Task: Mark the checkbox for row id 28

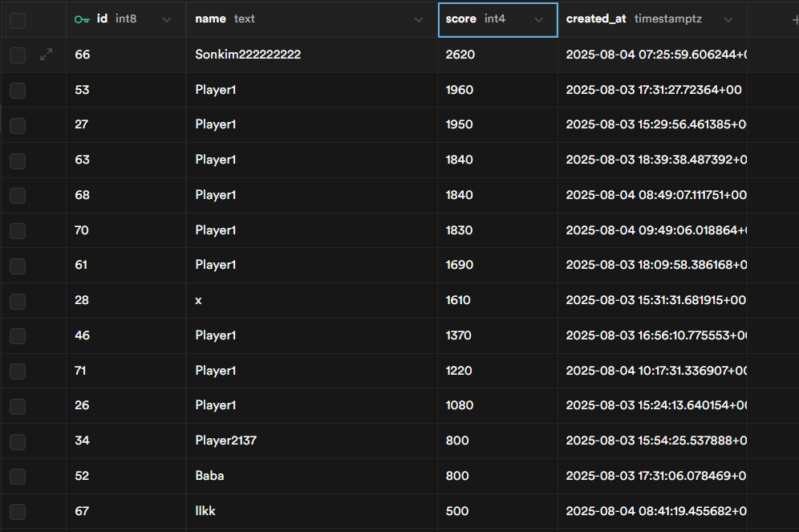Action: (18, 300)
